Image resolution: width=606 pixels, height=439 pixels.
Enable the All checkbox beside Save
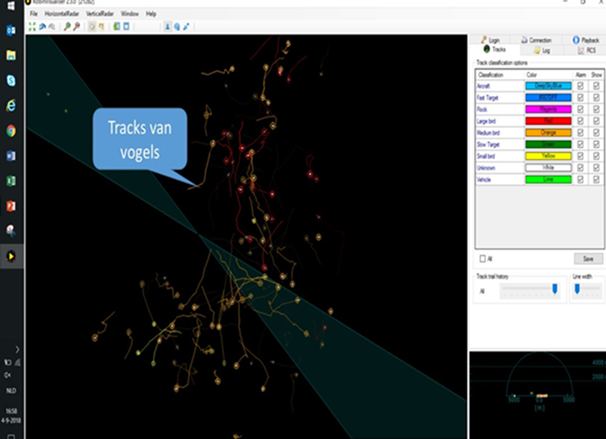[483, 258]
